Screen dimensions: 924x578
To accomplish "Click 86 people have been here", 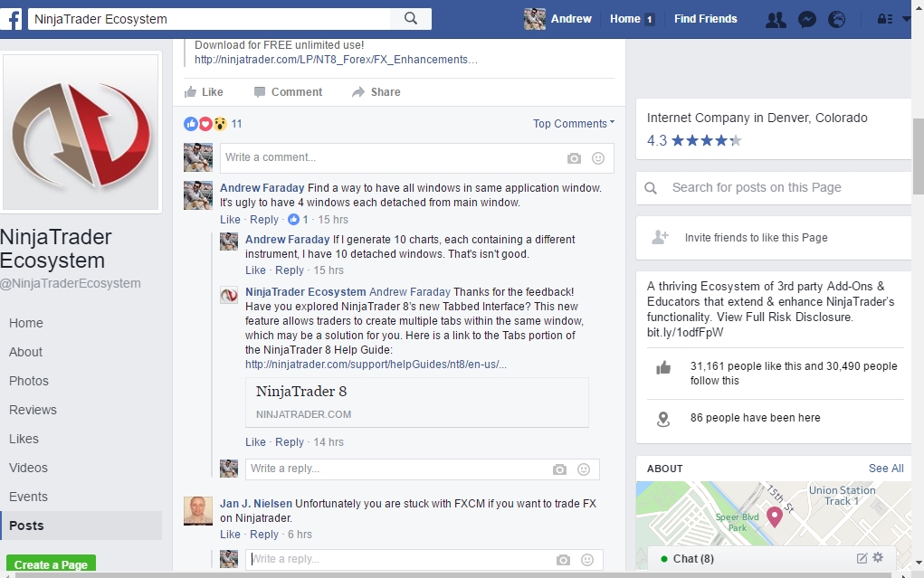I will 755,418.
